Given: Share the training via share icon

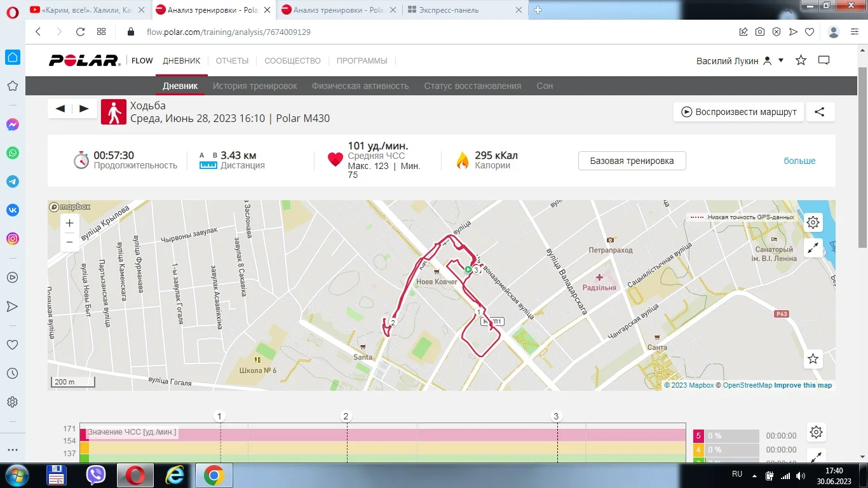Looking at the screenshot, I should pyautogui.click(x=820, y=112).
